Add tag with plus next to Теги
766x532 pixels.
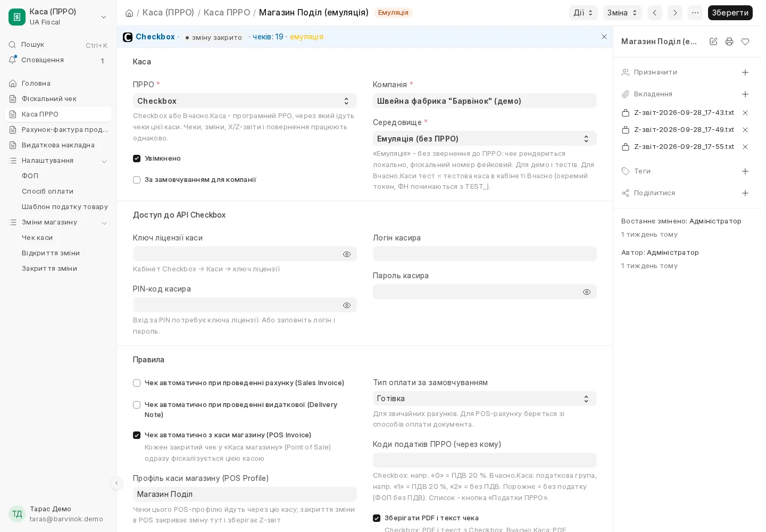pyautogui.click(x=745, y=171)
